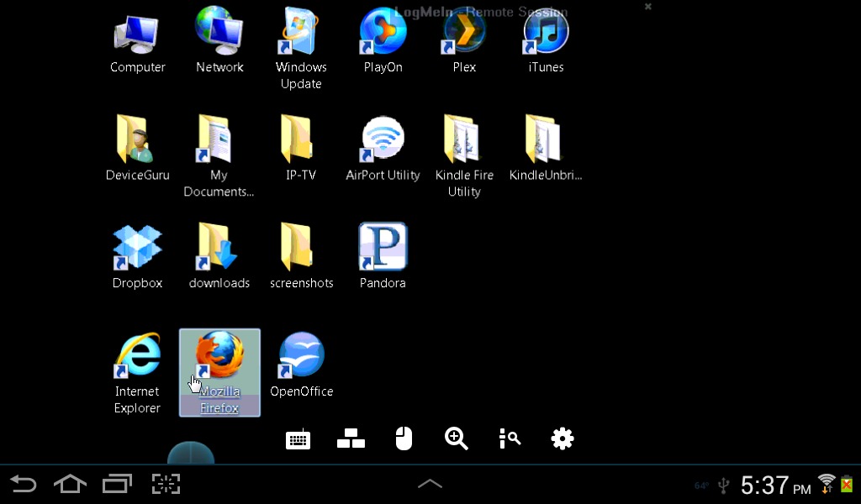This screenshot has width=861, height=504.
Task: Open the Network desktop icon
Action: tap(219, 41)
